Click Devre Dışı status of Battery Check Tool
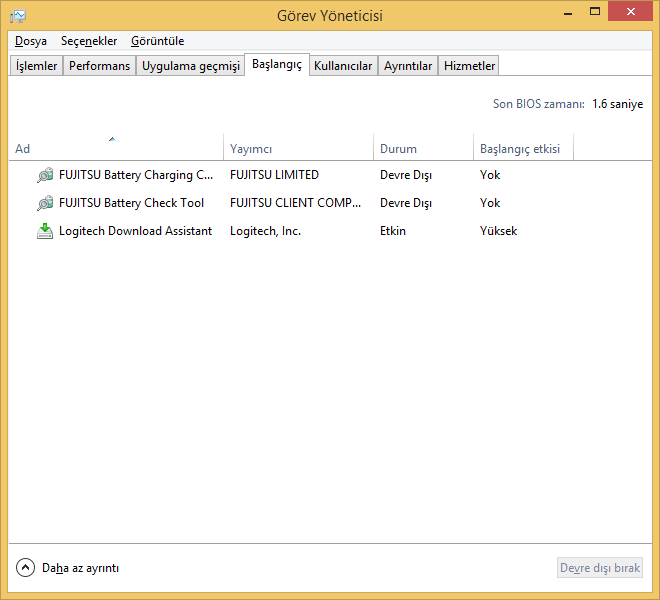The image size is (660, 600). coord(406,203)
